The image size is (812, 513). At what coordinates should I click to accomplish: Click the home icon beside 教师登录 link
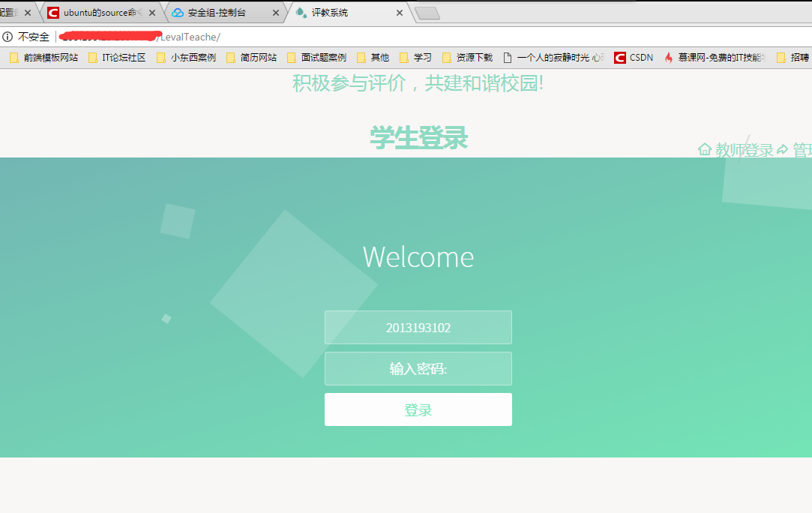705,149
